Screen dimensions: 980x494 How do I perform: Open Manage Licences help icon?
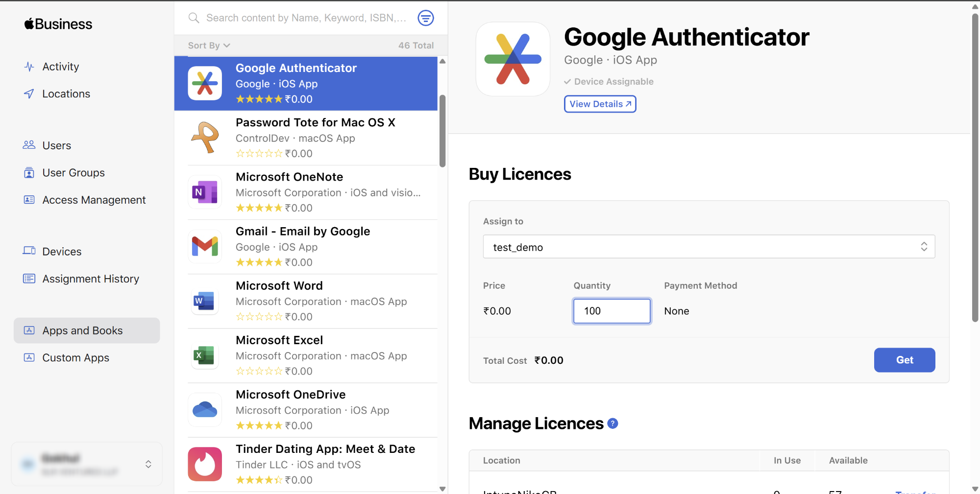[x=612, y=423]
